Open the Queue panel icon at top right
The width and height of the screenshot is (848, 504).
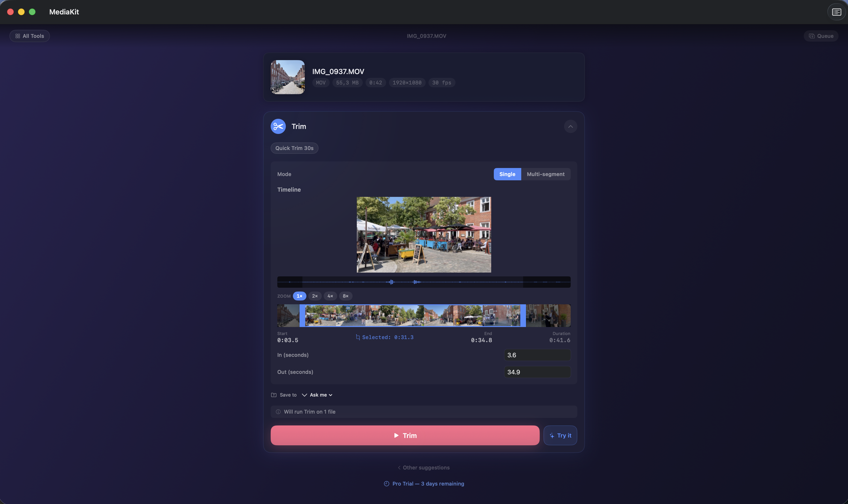(x=812, y=36)
